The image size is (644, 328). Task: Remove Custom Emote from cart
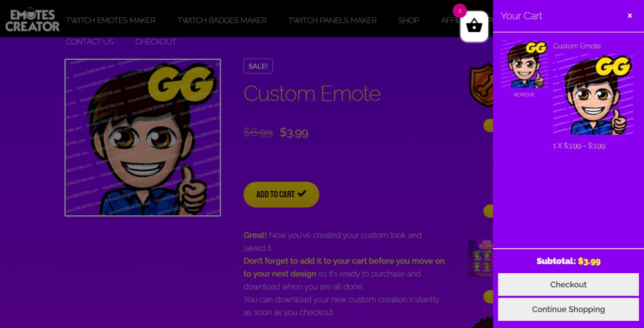click(x=524, y=95)
